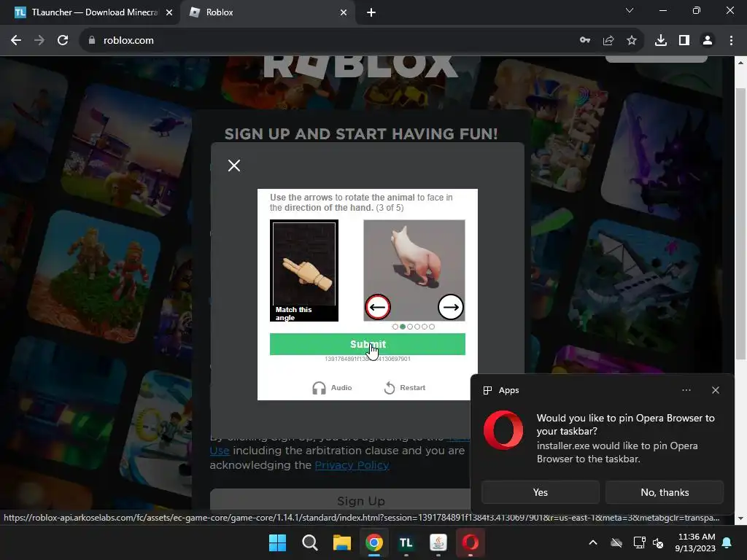Close the Roblox tab
The width and height of the screenshot is (747, 560).
point(344,12)
